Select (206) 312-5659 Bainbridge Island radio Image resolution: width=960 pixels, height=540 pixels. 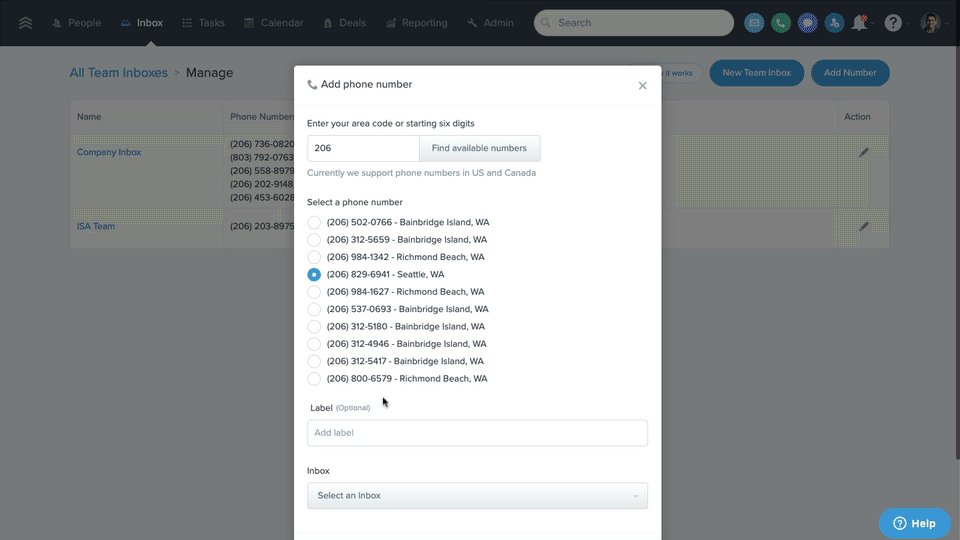(x=314, y=239)
